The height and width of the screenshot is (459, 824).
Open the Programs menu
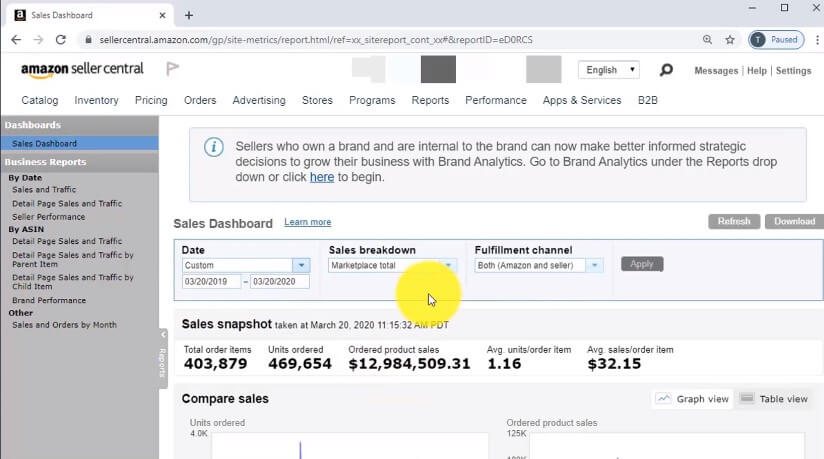pos(372,100)
